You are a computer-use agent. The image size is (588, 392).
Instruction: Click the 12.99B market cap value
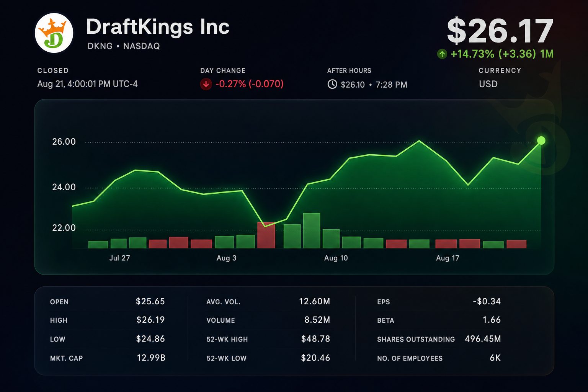click(x=151, y=358)
